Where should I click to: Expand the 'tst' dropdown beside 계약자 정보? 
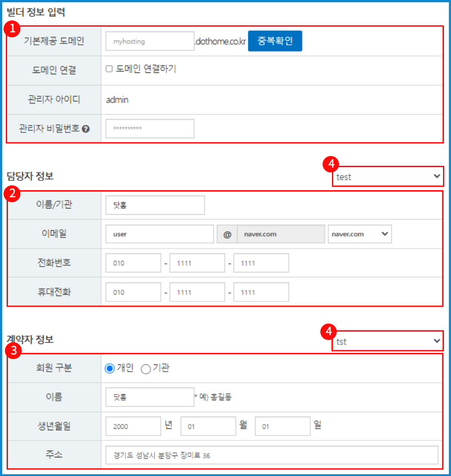[387, 341]
